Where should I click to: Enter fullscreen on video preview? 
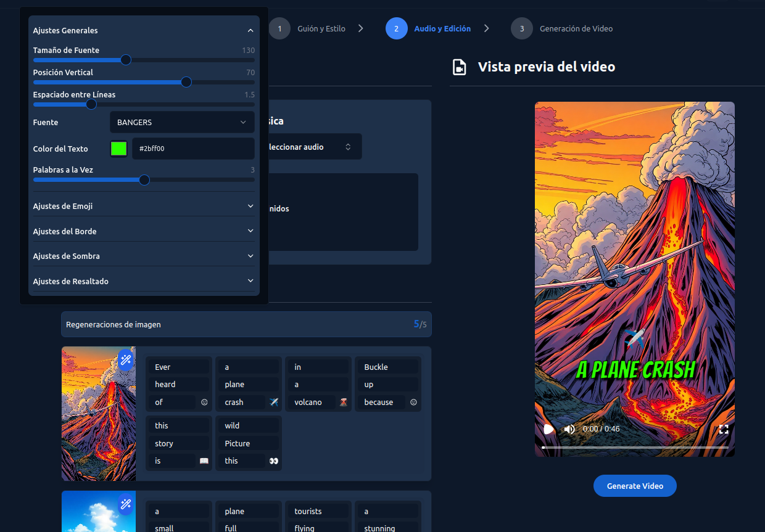pos(724,429)
